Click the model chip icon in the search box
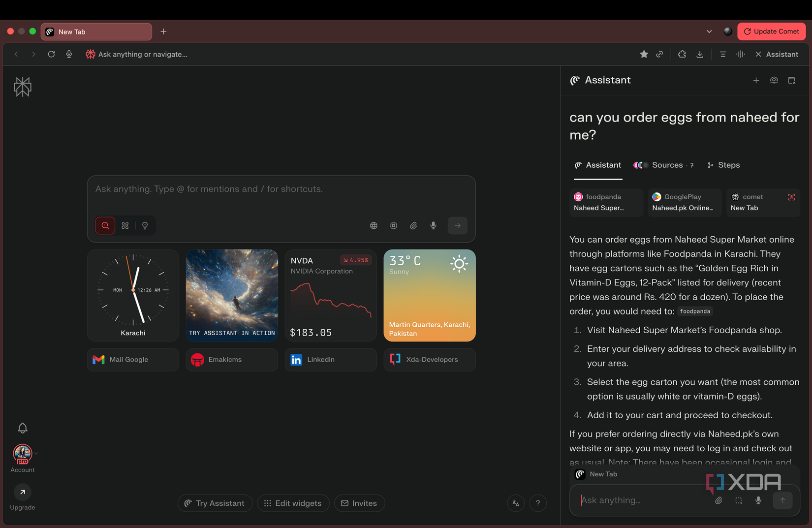The height and width of the screenshot is (528, 812). 394,225
